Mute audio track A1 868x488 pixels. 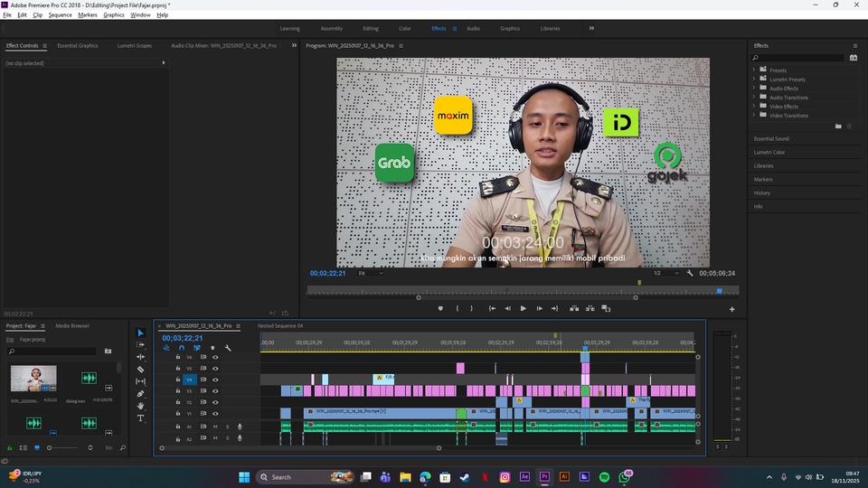(x=215, y=426)
